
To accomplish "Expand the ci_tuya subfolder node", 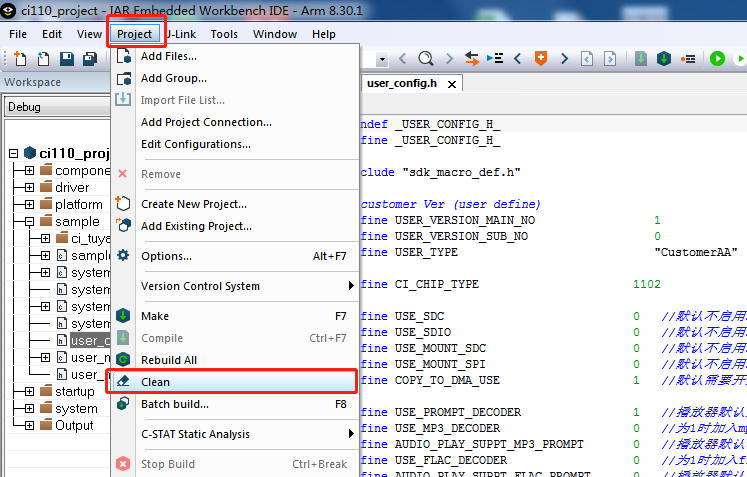I will coord(45,238).
